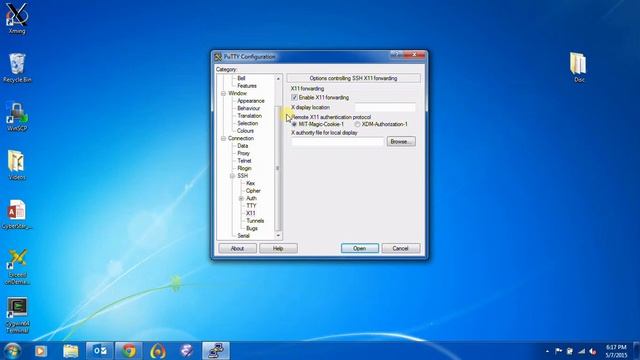640x360 pixels.
Task: Select X11 in category tree
Action: 251,213
